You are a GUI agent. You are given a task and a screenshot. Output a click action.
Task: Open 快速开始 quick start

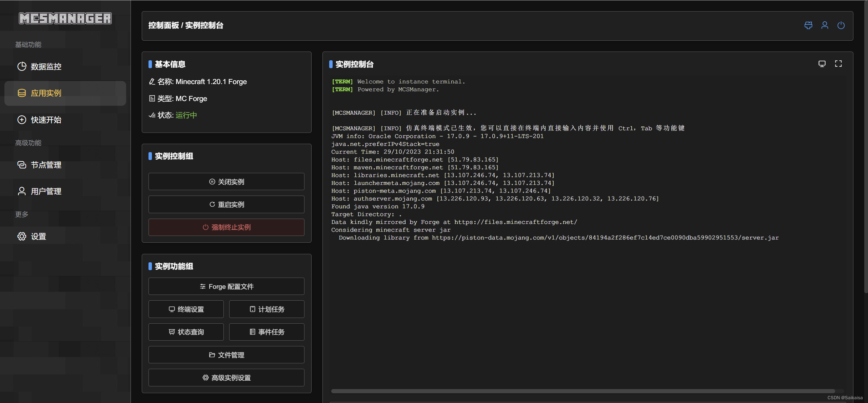tap(65, 120)
